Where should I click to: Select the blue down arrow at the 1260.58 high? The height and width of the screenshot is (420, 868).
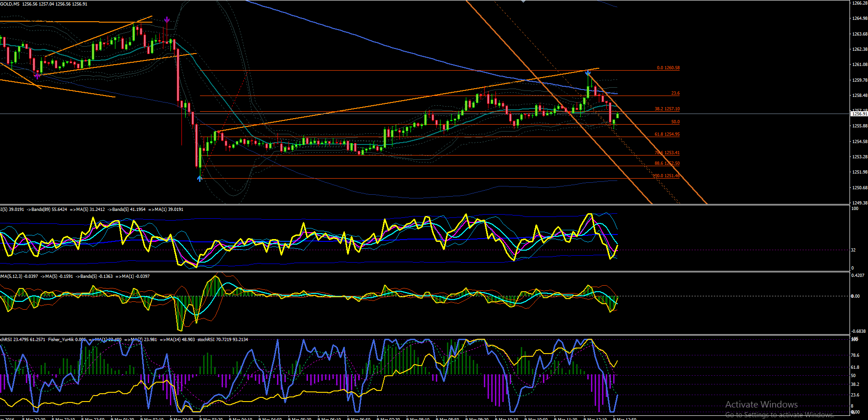tap(588, 73)
